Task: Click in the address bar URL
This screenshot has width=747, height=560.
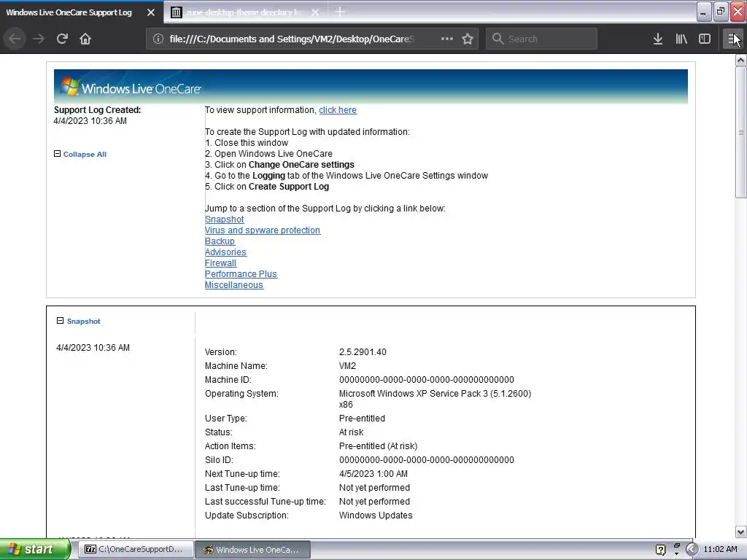Action: (292, 39)
